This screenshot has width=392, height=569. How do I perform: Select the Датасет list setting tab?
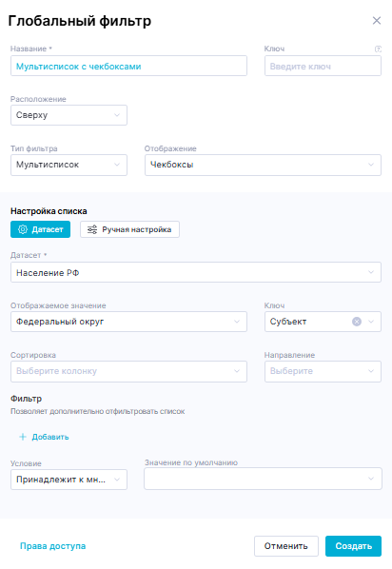click(40, 229)
